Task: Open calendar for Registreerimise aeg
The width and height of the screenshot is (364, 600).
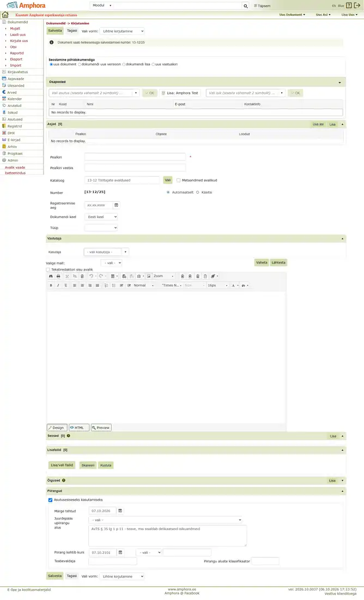Action: point(116,205)
